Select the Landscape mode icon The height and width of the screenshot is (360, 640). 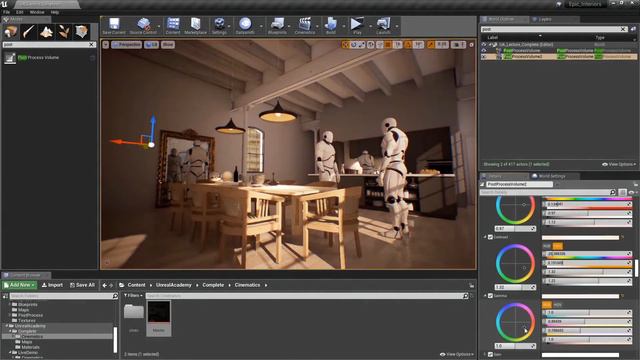tap(46, 31)
